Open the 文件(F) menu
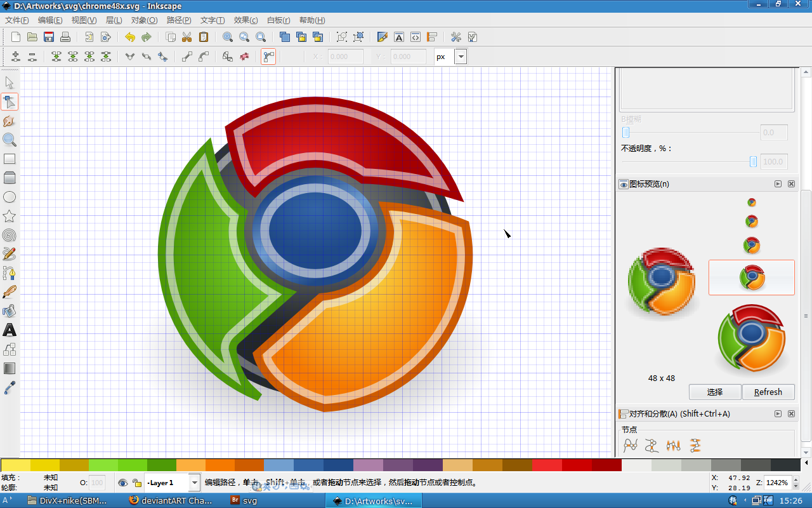The height and width of the screenshot is (508, 812). pyautogui.click(x=16, y=20)
